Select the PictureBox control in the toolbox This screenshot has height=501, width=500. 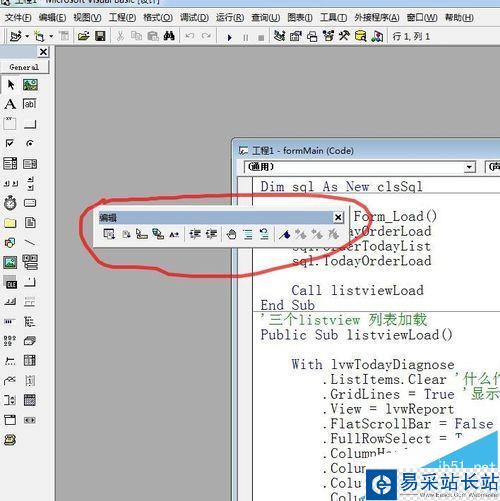tap(30, 85)
